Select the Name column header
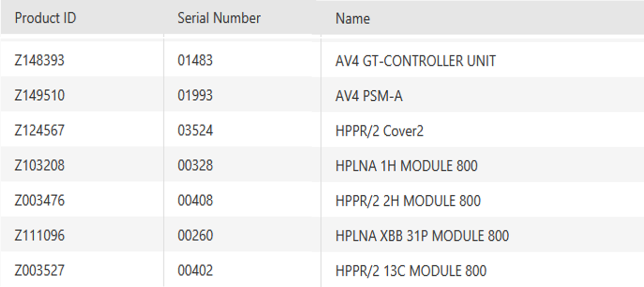 pyautogui.click(x=353, y=19)
